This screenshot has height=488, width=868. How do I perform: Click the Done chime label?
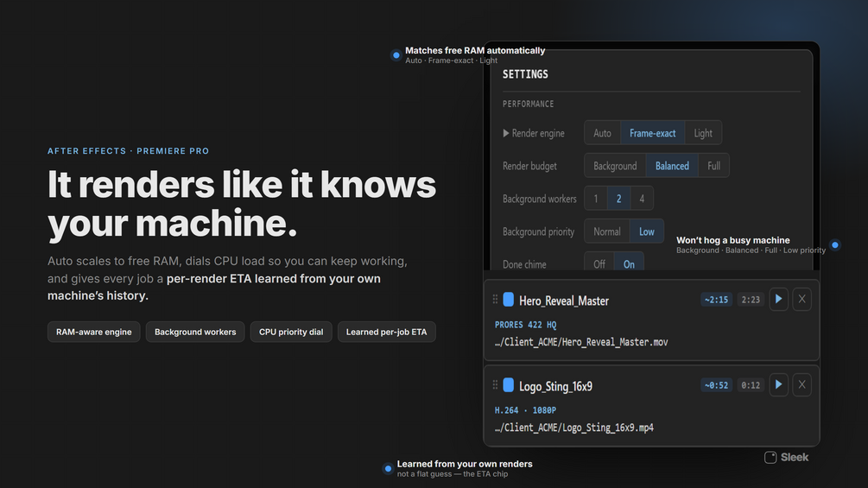click(524, 264)
